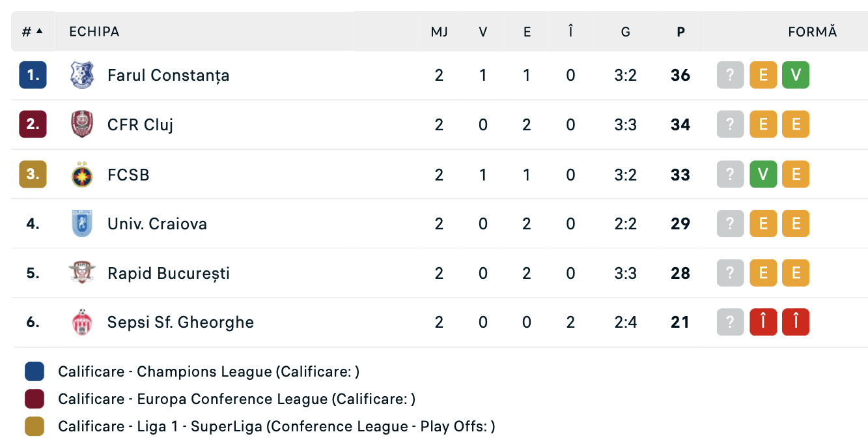Screen dimensions: 868x447
Task: Click the FCSB club crest
Action: click(x=82, y=175)
